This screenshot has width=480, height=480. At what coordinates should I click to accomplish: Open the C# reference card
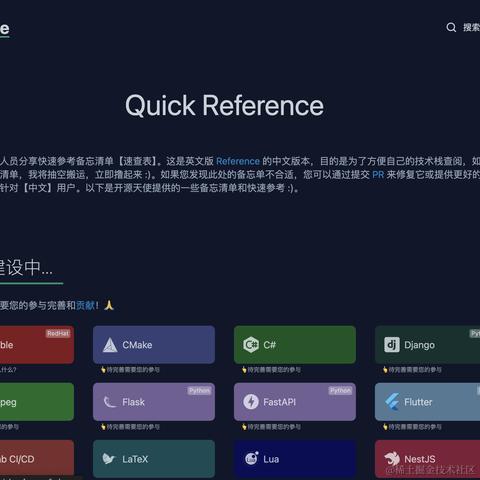pos(295,345)
